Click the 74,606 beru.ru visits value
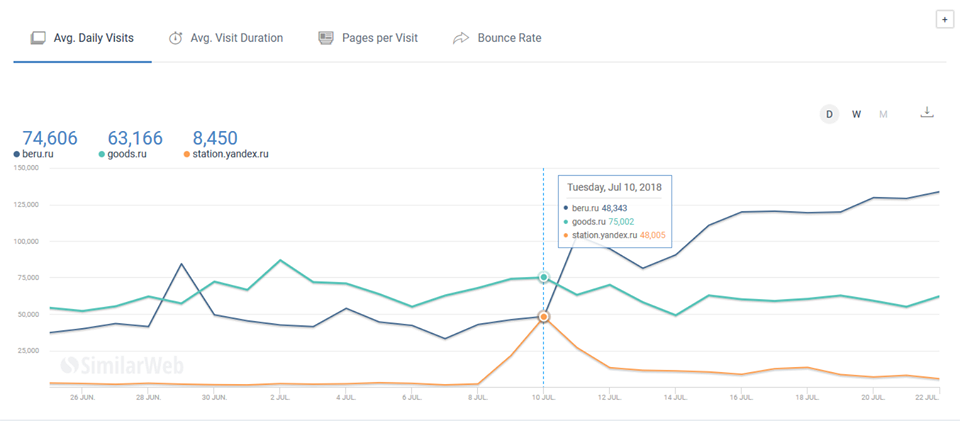Image resolution: width=960 pixels, height=421 pixels. click(50, 138)
